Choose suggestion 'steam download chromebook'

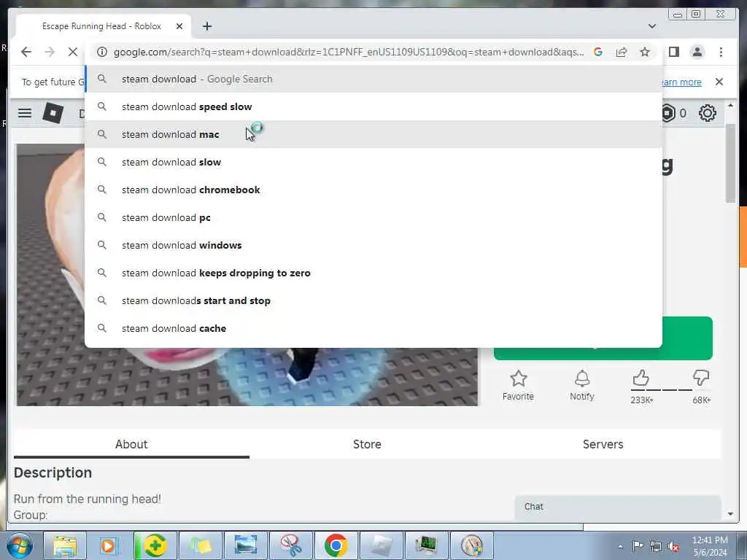click(373, 190)
